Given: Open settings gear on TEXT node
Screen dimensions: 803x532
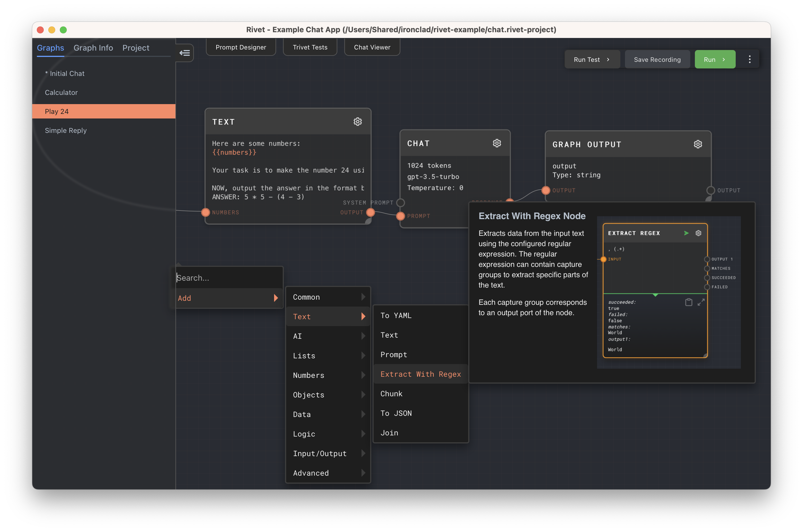Looking at the screenshot, I should click(x=357, y=121).
